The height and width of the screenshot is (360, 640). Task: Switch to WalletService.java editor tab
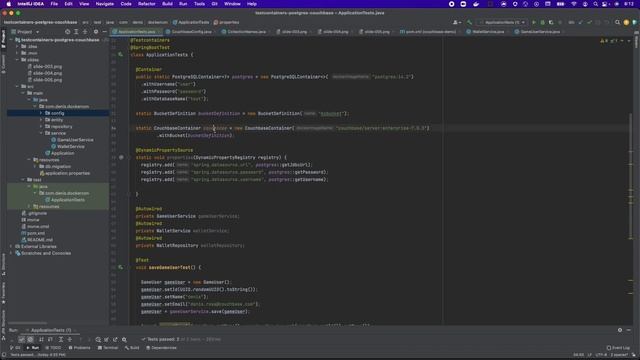point(488,31)
